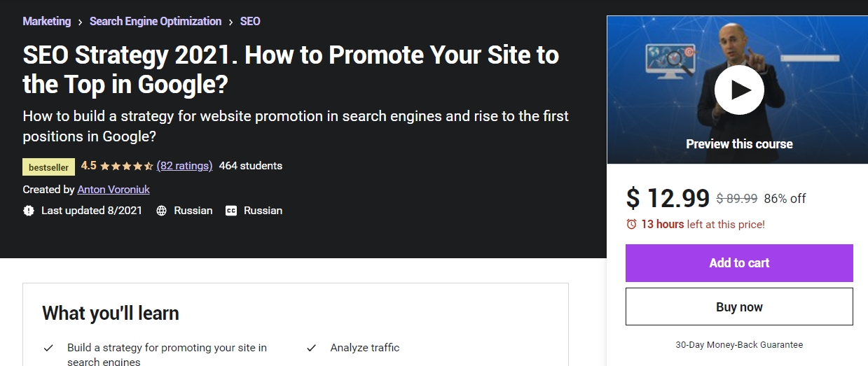
Task: Go to the SEO breadcrumb topic
Action: click(x=250, y=21)
